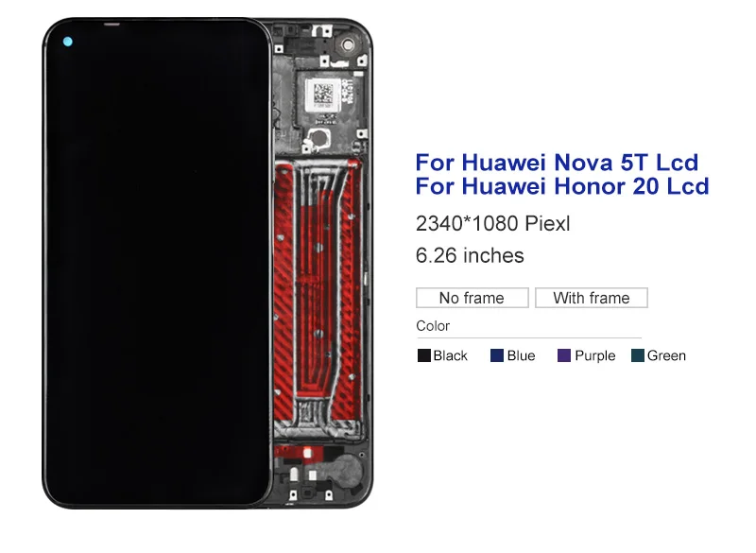Choose the Blue color swatch
756x553 pixels.
497,355
